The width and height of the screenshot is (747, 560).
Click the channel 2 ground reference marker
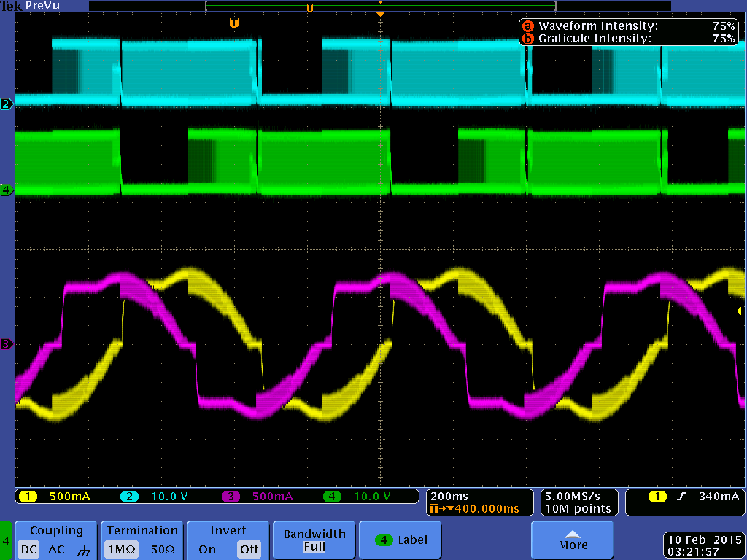click(x=7, y=104)
